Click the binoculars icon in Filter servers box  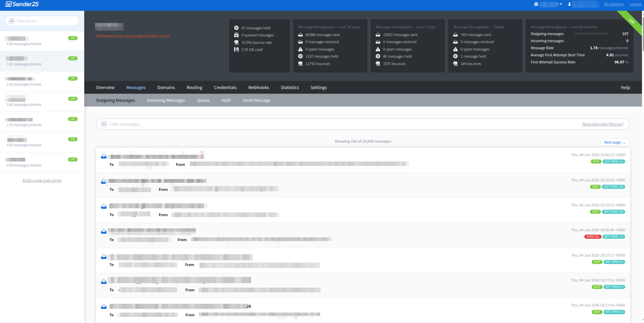11,21
